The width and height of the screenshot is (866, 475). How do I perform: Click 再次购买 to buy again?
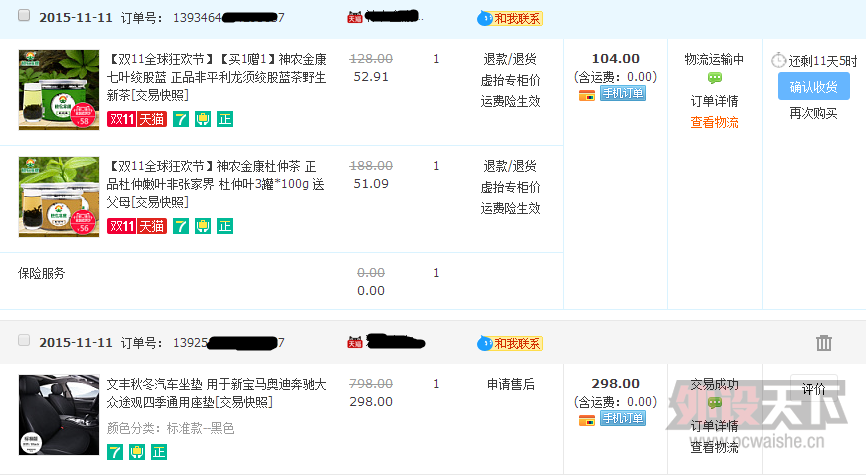pyautogui.click(x=814, y=114)
